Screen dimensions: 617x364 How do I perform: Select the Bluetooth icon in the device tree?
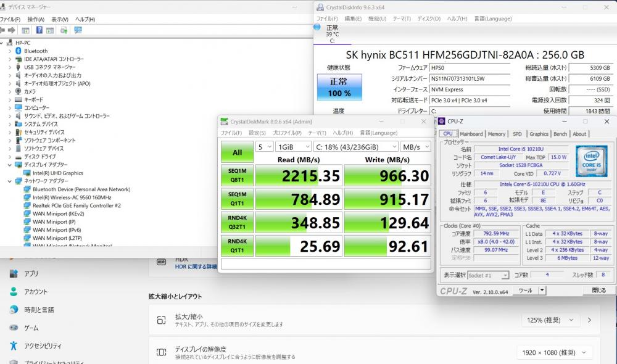(x=18, y=51)
